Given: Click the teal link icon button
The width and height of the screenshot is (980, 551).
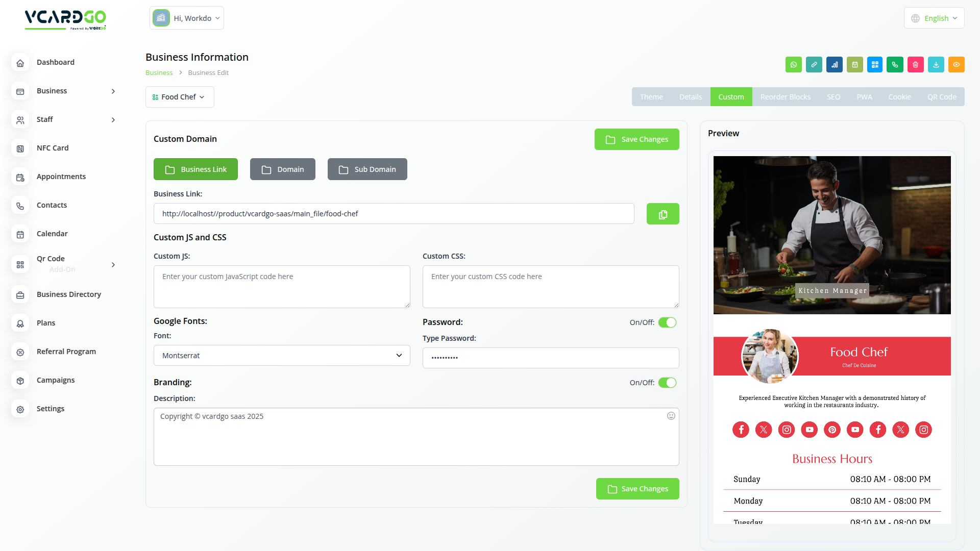Looking at the screenshot, I should 814,65.
